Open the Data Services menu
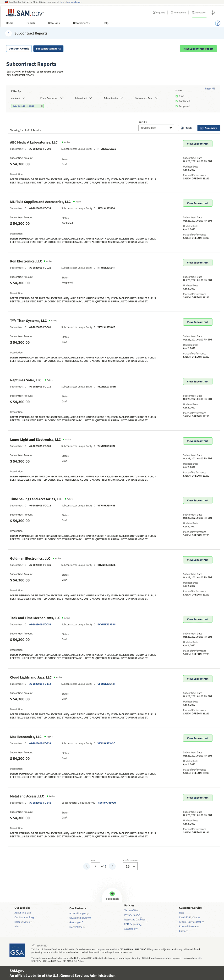224x980 pixels. point(81,23)
